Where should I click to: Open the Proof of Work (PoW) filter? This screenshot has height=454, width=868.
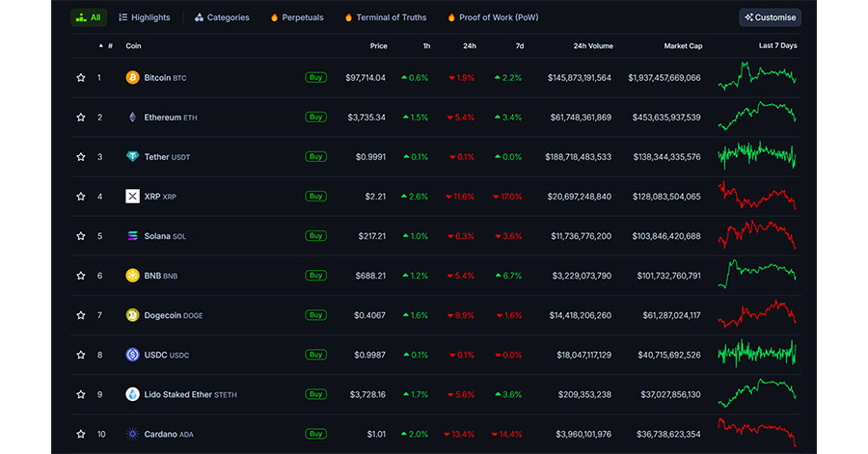[x=493, y=17]
